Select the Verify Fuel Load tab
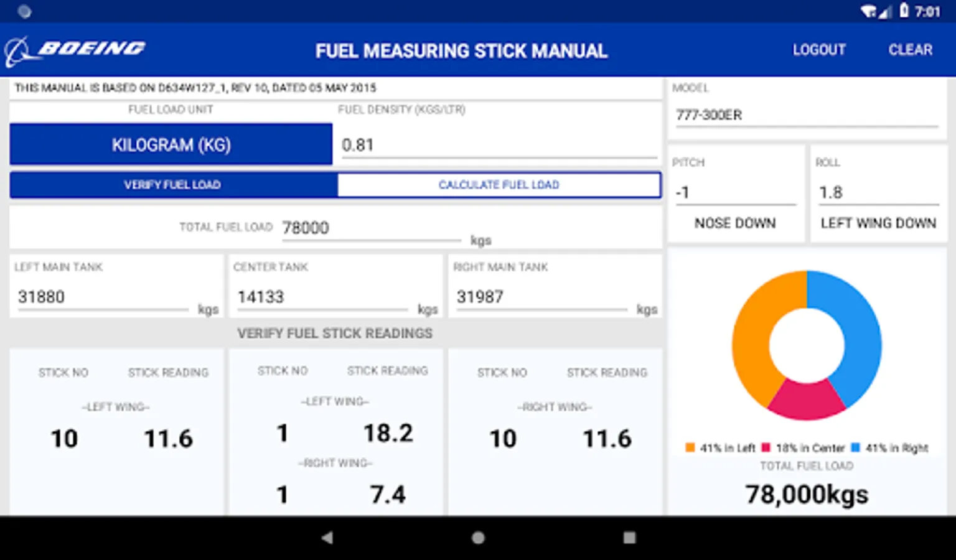The width and height of the screenshot is (956, 560). point(174,185)
